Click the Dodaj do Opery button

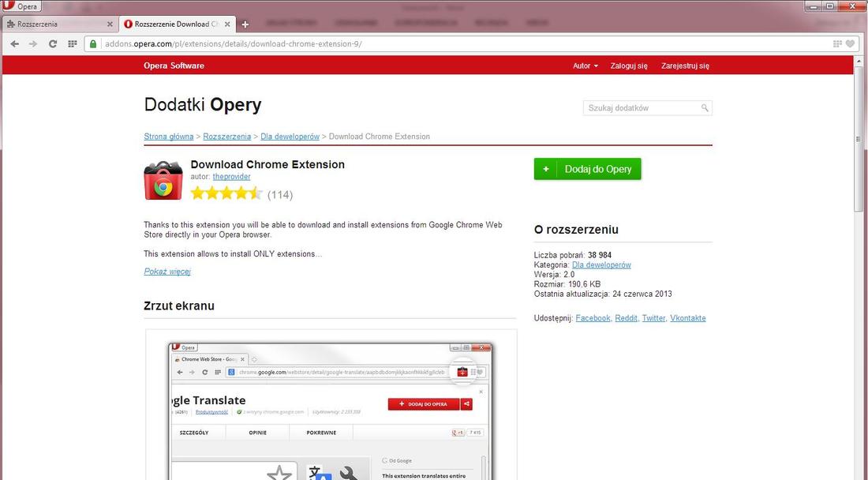pos(587,169)
